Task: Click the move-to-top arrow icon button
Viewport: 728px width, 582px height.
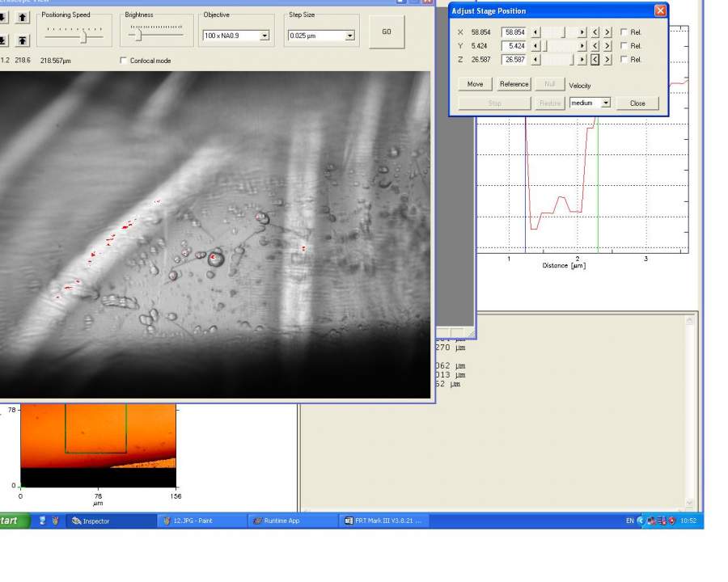Action: pyautogui.click(x=22, y=40)
